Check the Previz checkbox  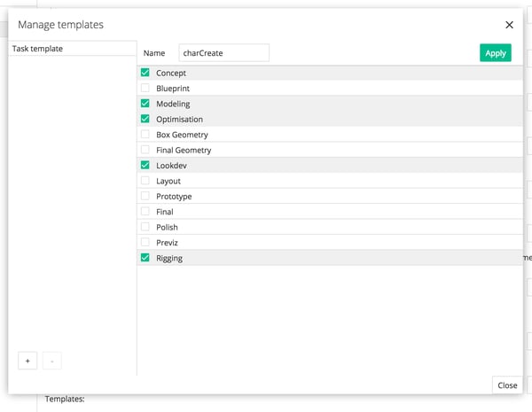pos(145,242)
